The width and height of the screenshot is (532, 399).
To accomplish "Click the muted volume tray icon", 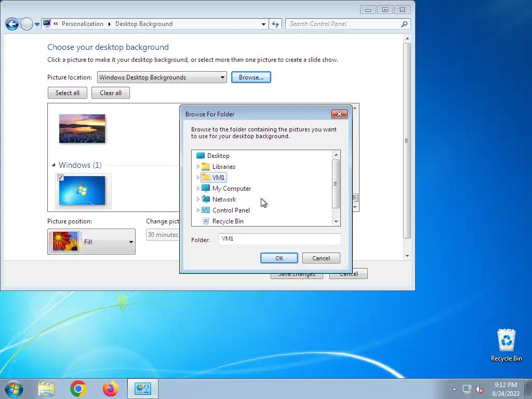I will [x=480, y=389].
